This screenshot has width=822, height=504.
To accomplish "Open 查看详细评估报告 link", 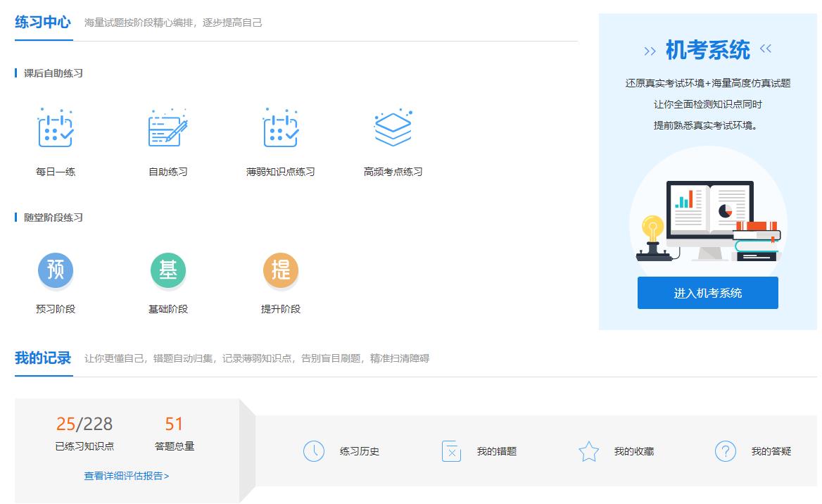I will point(127,476).
